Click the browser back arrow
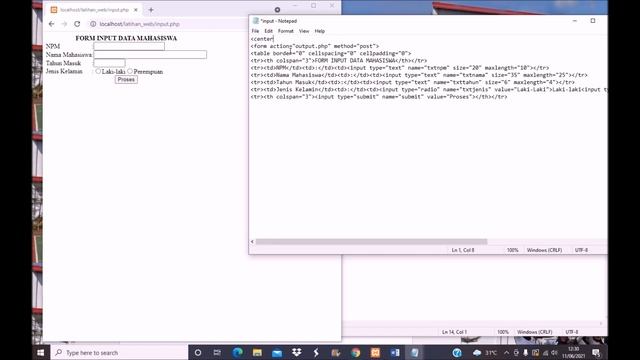The image size is (640, 360). tap(51, 24)
